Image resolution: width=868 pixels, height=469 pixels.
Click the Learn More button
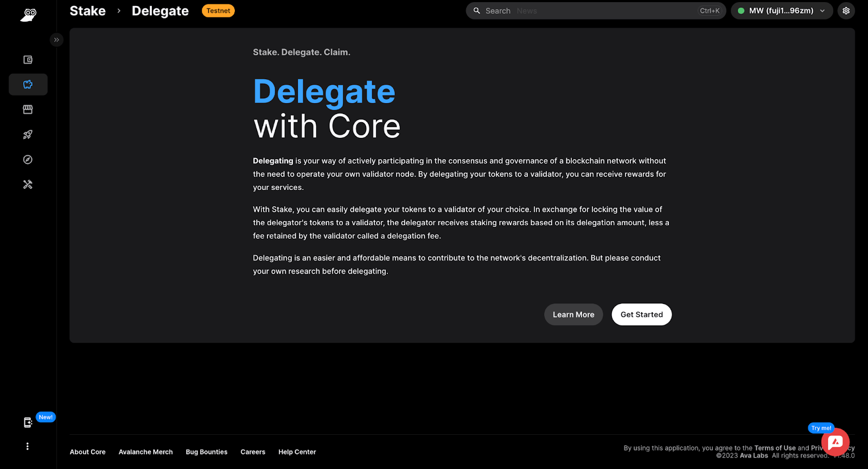point(573,315)
